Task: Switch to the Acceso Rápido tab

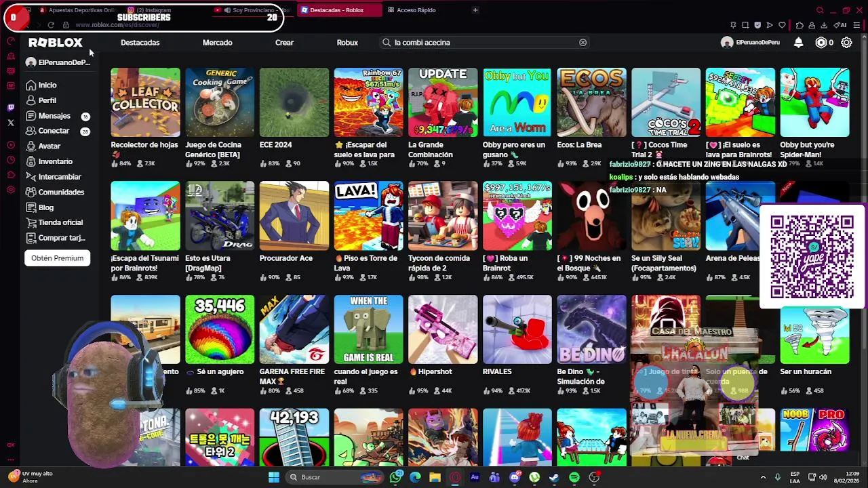Action: pyautogui.click(x=416, y=10)
